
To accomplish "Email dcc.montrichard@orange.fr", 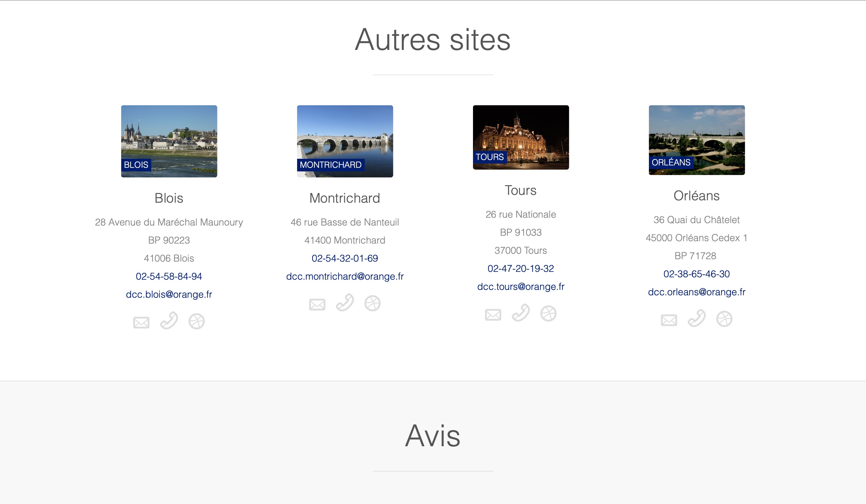I will [345, 276].
